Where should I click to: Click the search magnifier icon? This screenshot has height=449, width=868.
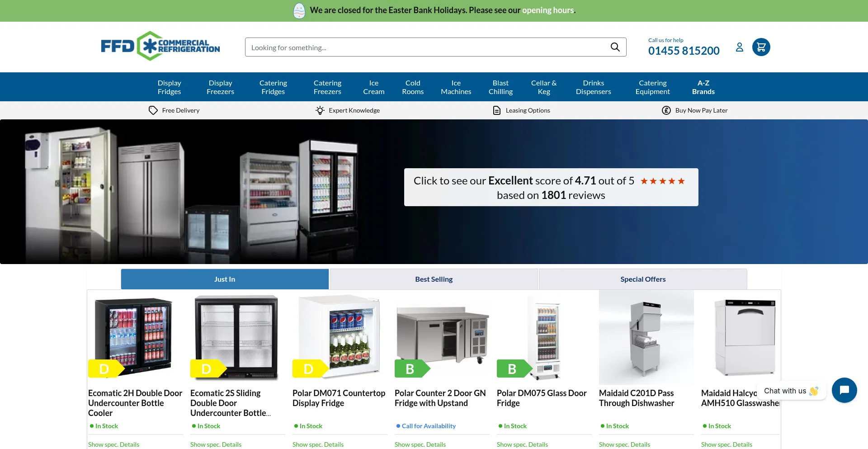[615, 47]
